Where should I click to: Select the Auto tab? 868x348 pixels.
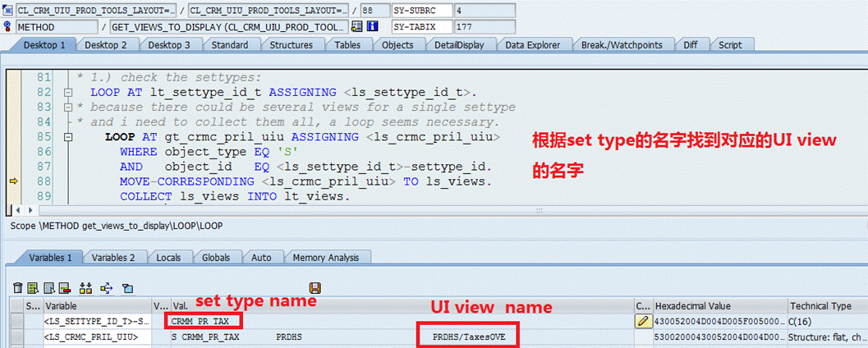(261, 257)
